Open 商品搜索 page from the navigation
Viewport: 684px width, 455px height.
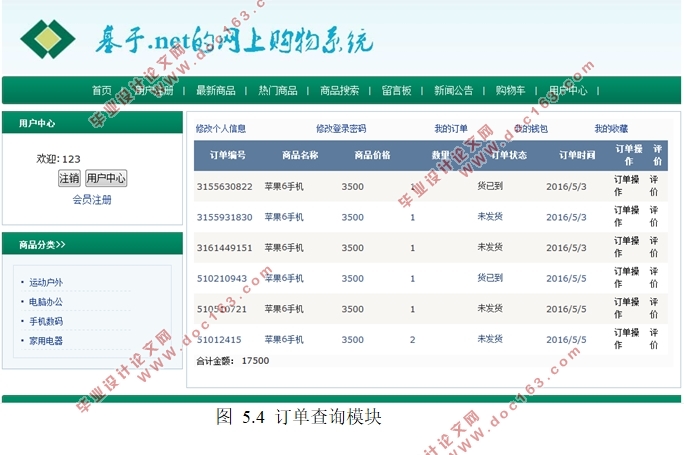[x=339, y=90]
